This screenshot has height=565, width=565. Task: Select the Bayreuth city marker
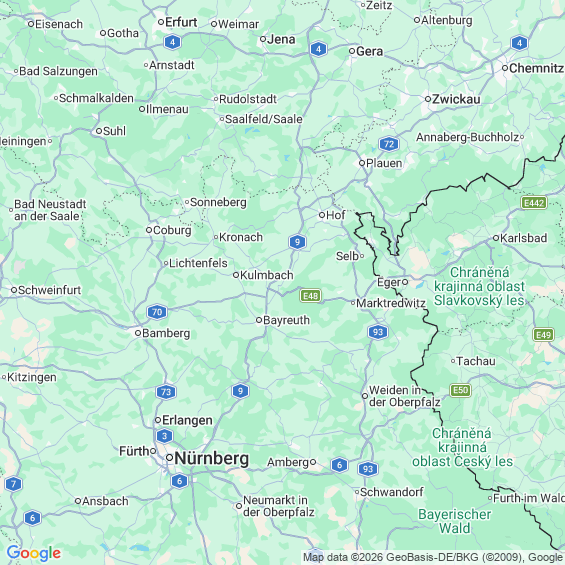pos(259,320)
